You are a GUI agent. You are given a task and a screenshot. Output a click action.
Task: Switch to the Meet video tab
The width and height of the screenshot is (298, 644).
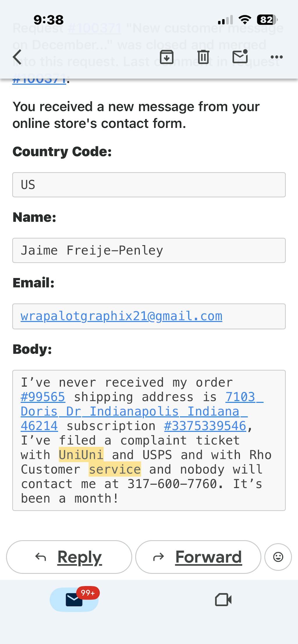coord(223,600)
